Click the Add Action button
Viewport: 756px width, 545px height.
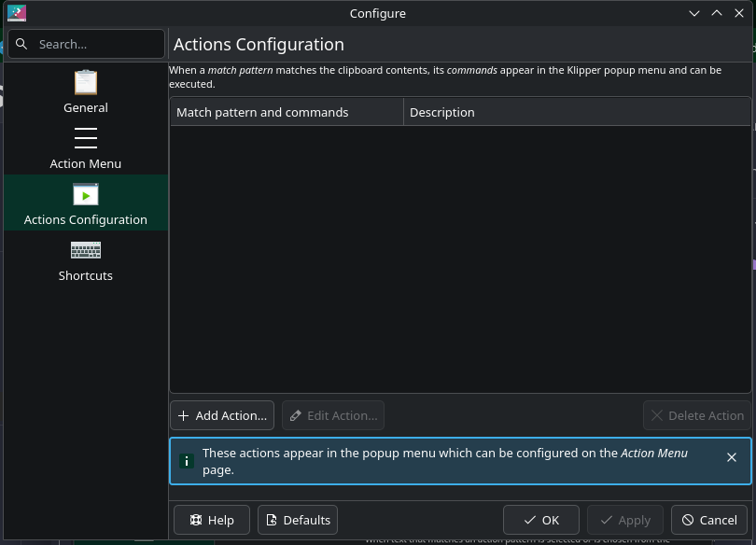click(x=222, y=415)
